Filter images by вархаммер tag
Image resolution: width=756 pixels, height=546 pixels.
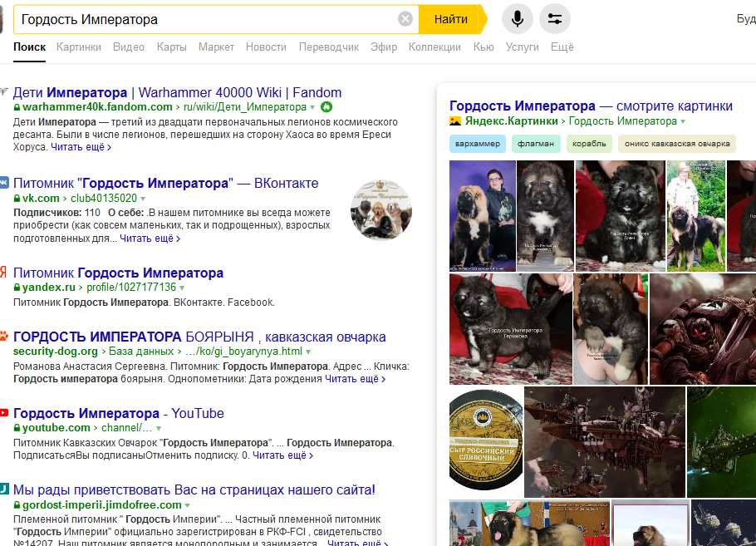[478, 144]
